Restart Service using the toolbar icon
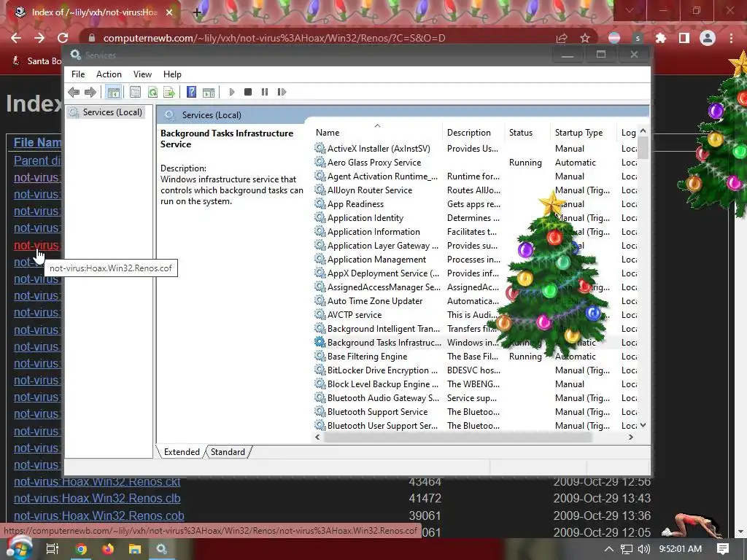 [282, 92]
